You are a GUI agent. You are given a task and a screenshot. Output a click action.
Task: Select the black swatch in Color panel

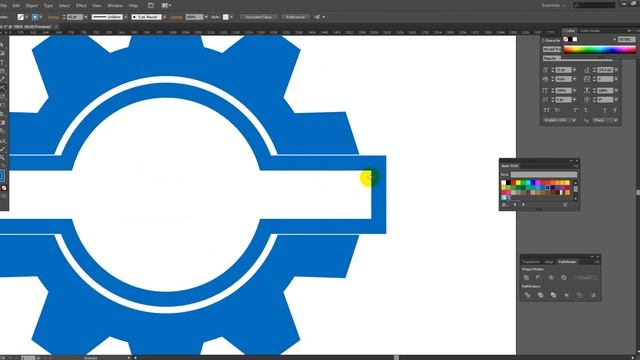570,39
